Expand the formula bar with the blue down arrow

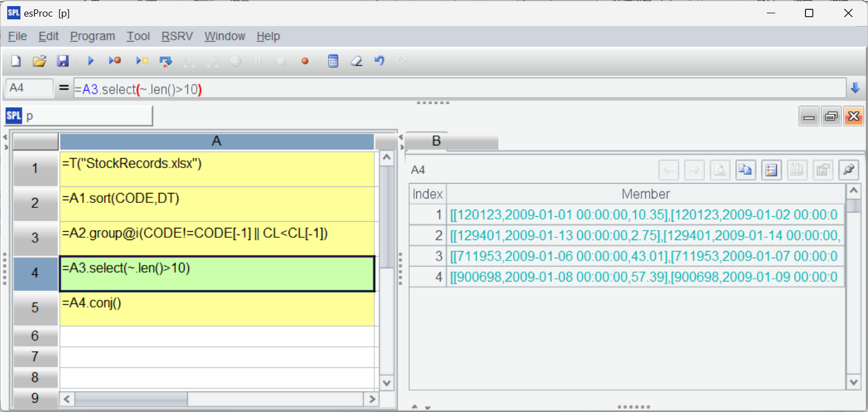click(855, 88)
